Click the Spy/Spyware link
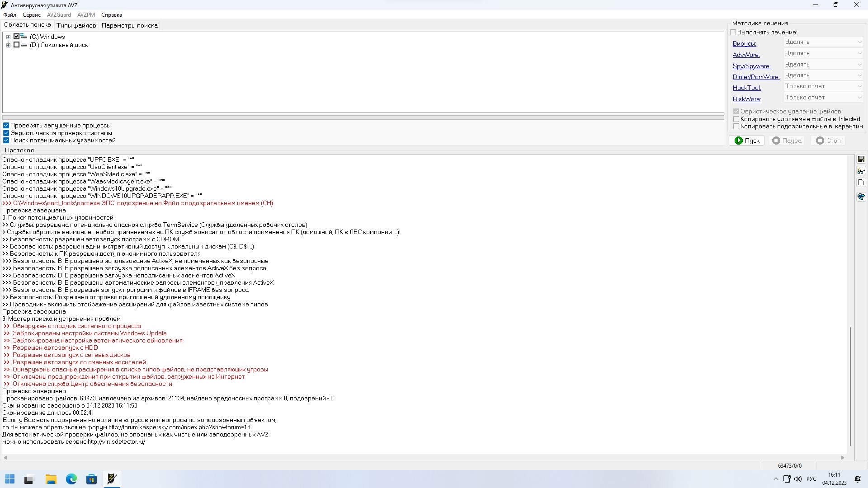Viewport: 868px width, 488px height. click(751, 66)
